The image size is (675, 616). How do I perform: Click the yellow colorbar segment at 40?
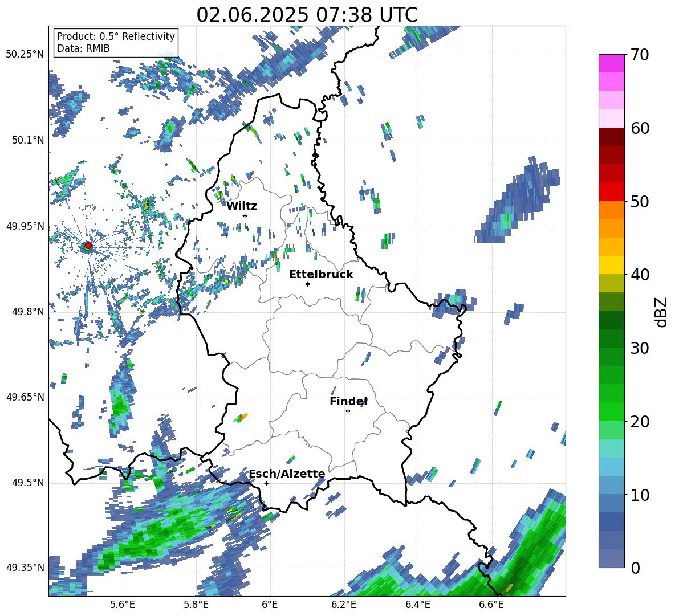click(611, 265)
